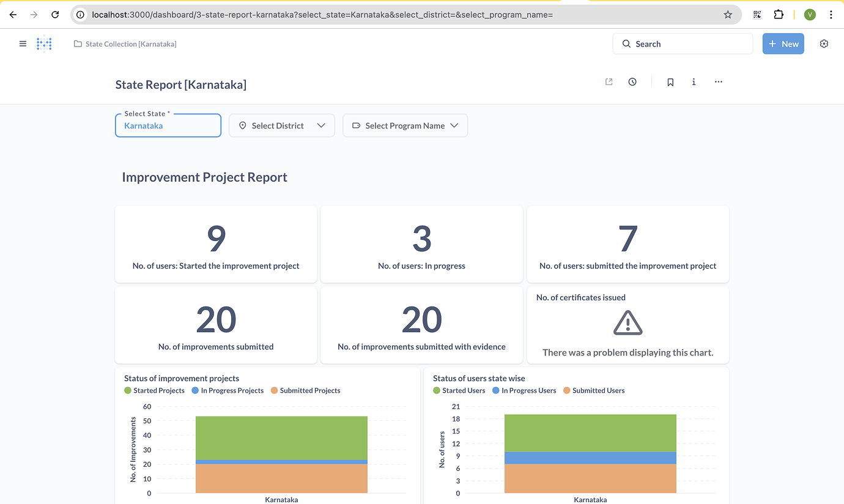This screenshot has height=504, width=844.
Task: Click the "No. of users: In progress" card
Action: tap(421, 244)
